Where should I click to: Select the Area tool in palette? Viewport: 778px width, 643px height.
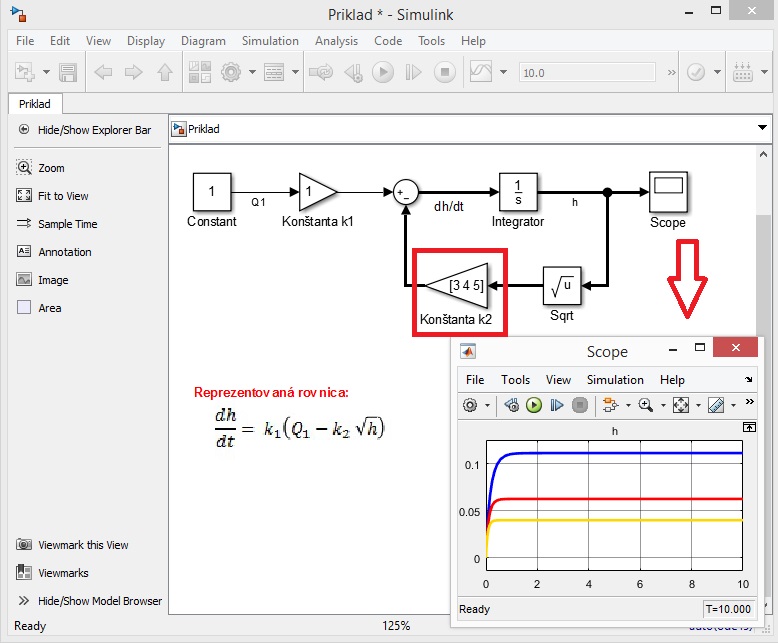39,308
